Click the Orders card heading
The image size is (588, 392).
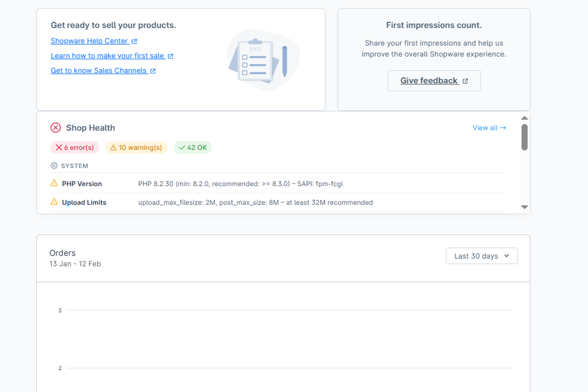pos(62,253)
